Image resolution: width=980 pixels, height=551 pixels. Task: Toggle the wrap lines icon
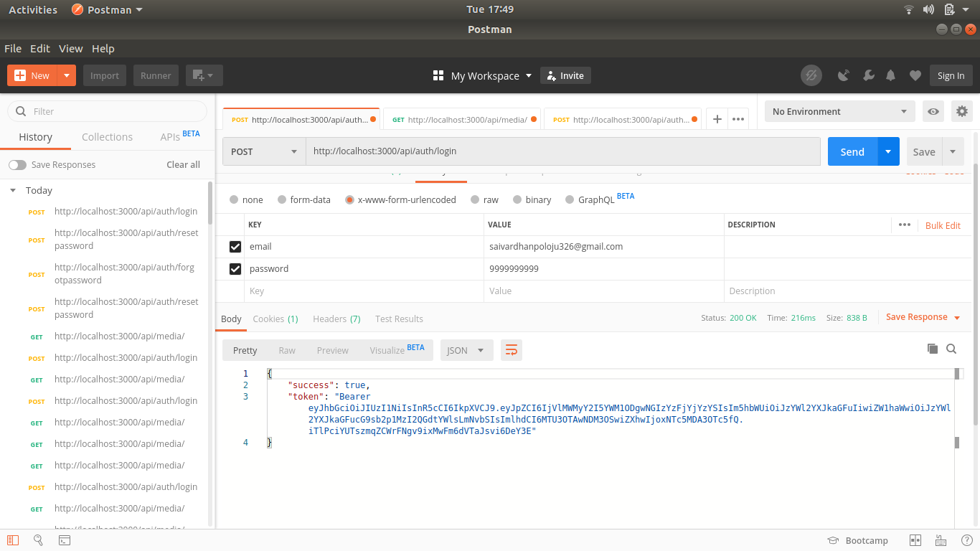tap(512, 350)
